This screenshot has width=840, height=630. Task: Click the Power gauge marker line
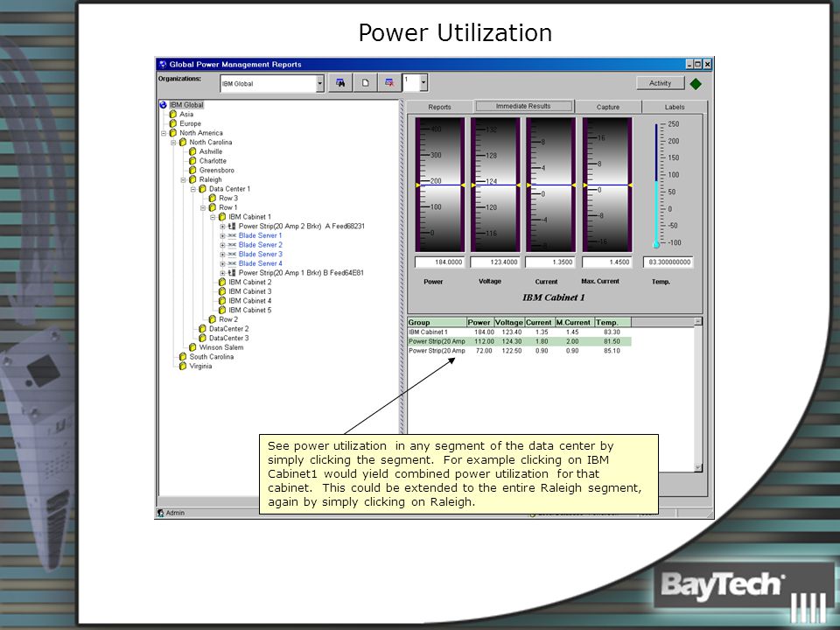click(x=440, y=185)
